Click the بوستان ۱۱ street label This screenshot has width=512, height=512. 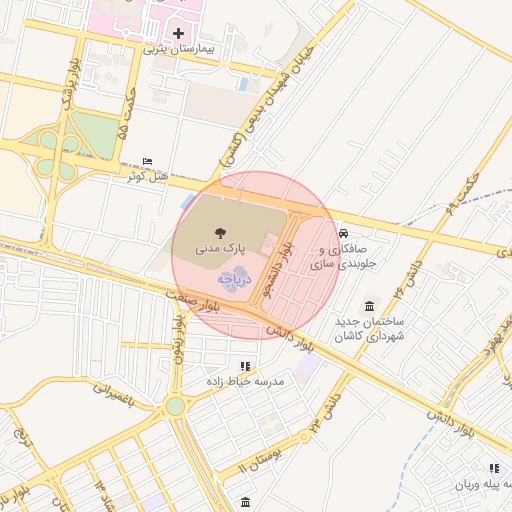click(260, 460)
